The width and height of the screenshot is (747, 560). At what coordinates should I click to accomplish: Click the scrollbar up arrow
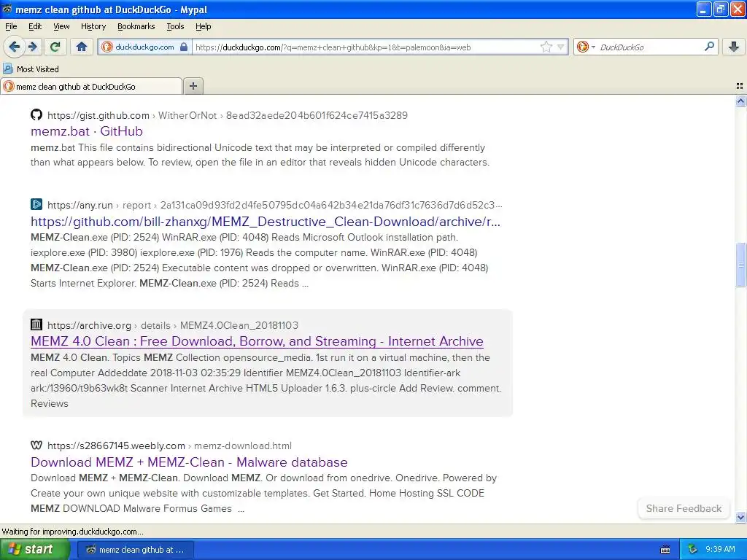pyautogui.click(x=740, y=101)
